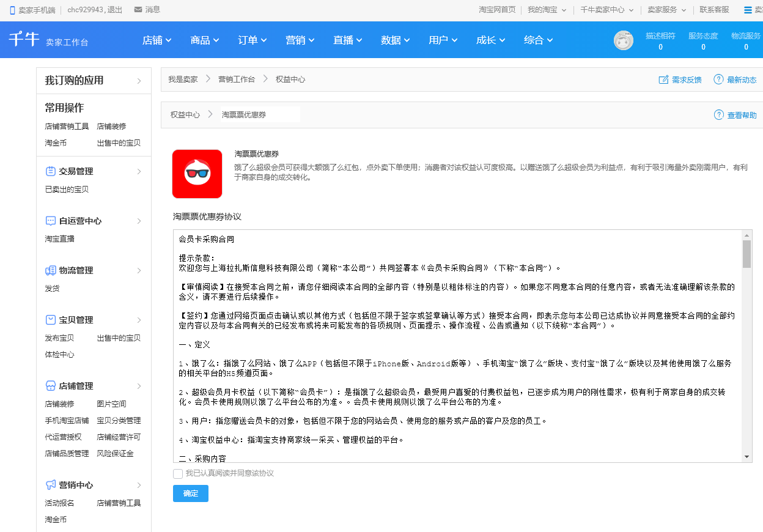The image size is (763, 532).
Task: Open 店铺营销工具 under 常用操作
Action: (x=67, y=127)
